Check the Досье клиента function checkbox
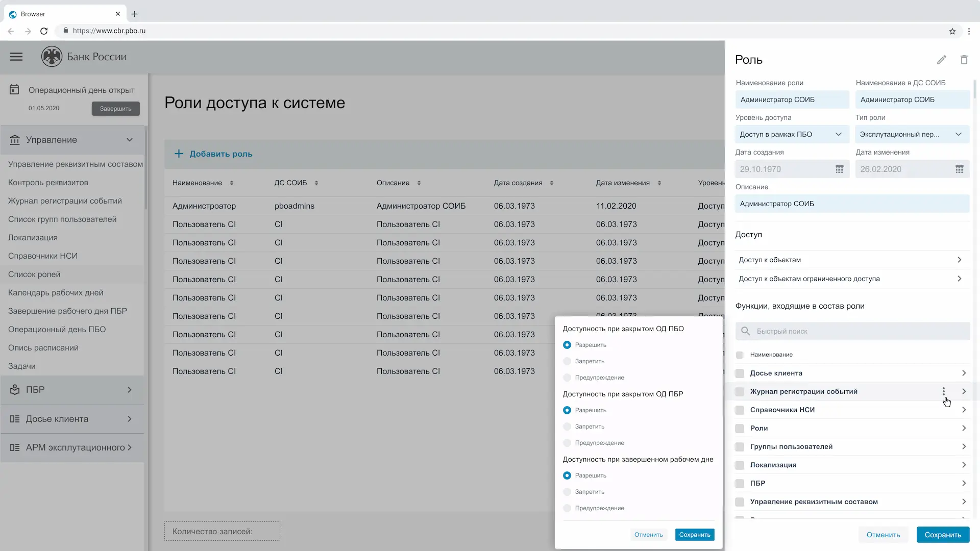980x551 pixels. 739,373
